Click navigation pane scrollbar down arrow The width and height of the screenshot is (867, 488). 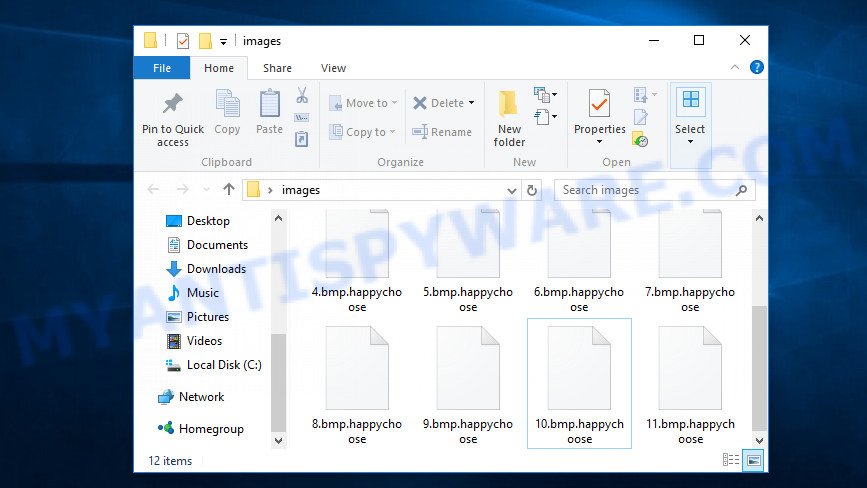click(279, 440)
